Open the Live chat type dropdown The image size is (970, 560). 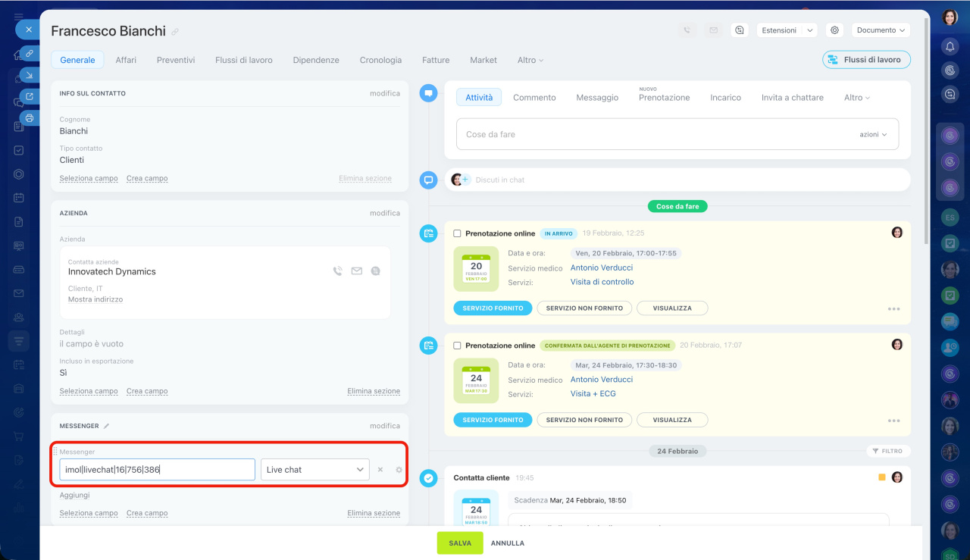314,470
